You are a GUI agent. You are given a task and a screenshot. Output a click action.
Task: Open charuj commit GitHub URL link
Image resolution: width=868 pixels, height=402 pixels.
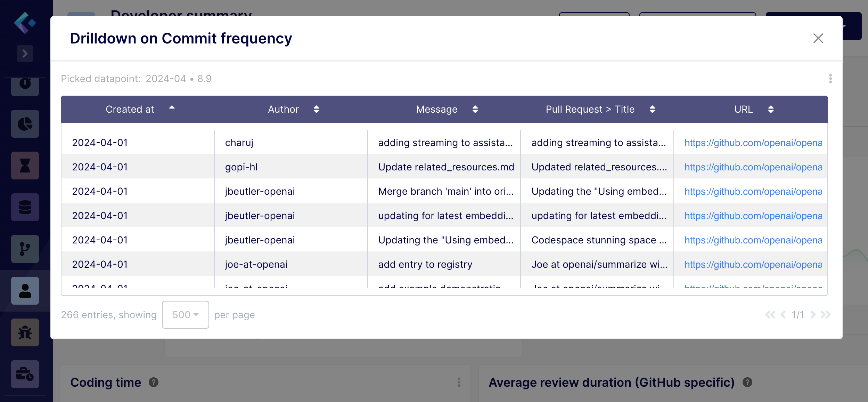pos(753,143)
